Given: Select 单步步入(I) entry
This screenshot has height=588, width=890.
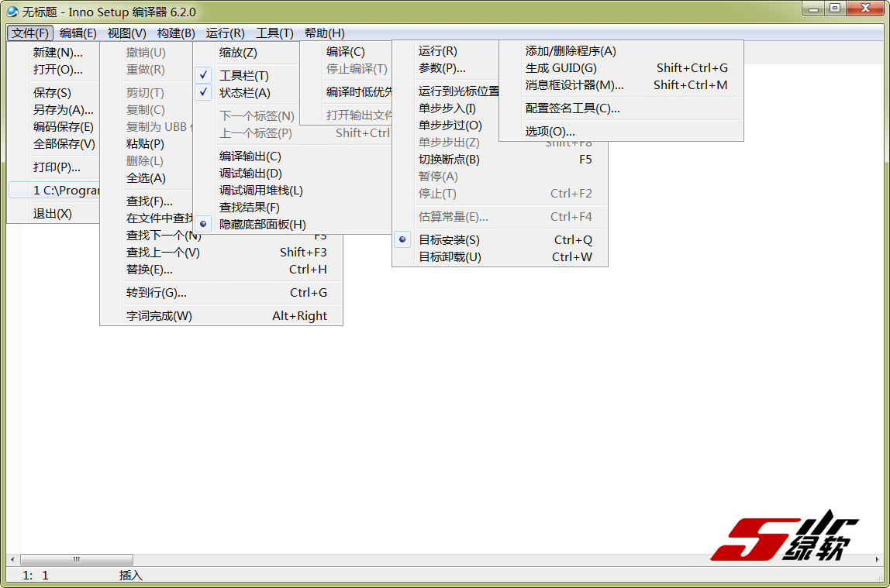Looking at the screenshot, I should [x=446, y=108].
